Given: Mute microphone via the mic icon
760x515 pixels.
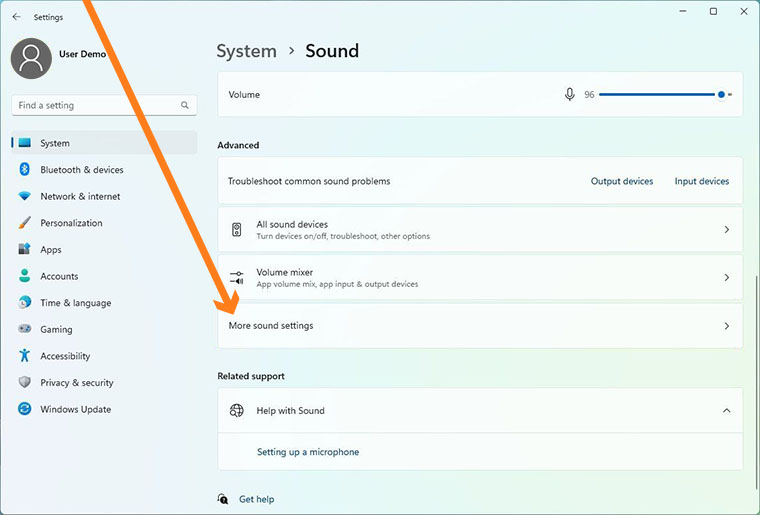Looking at the screenshot, I should [570, 94].
